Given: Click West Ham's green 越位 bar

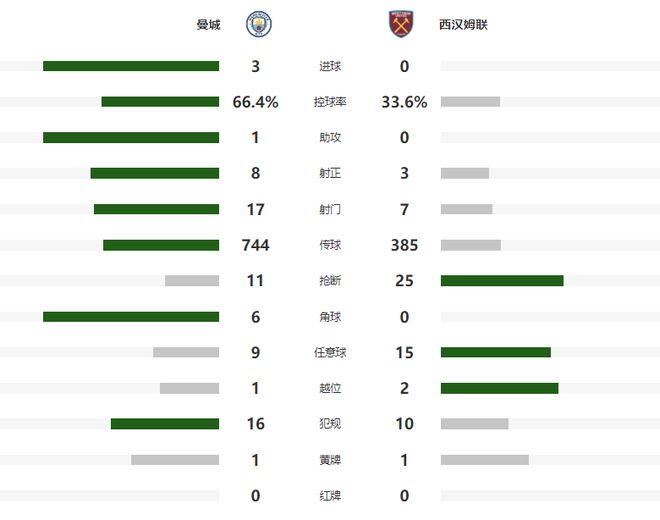Looking at the screenshot, I should pyautogui.click(x=499, y=388).
